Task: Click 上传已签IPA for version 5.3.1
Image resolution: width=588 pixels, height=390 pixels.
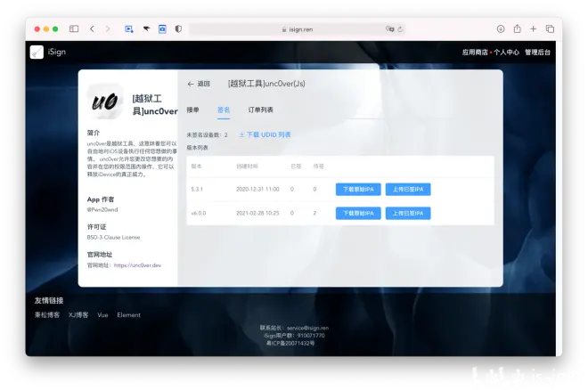Action: tap(408, 190)
